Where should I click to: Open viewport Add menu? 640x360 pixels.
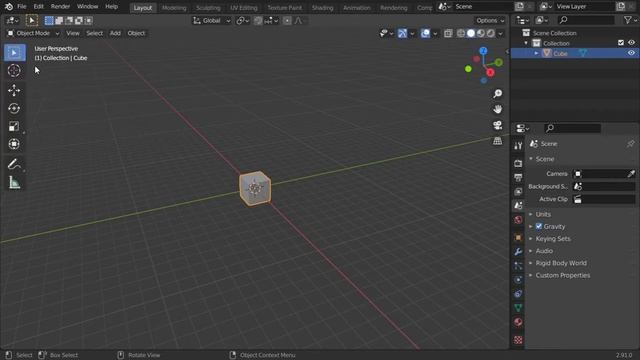(x=115, y=33)
